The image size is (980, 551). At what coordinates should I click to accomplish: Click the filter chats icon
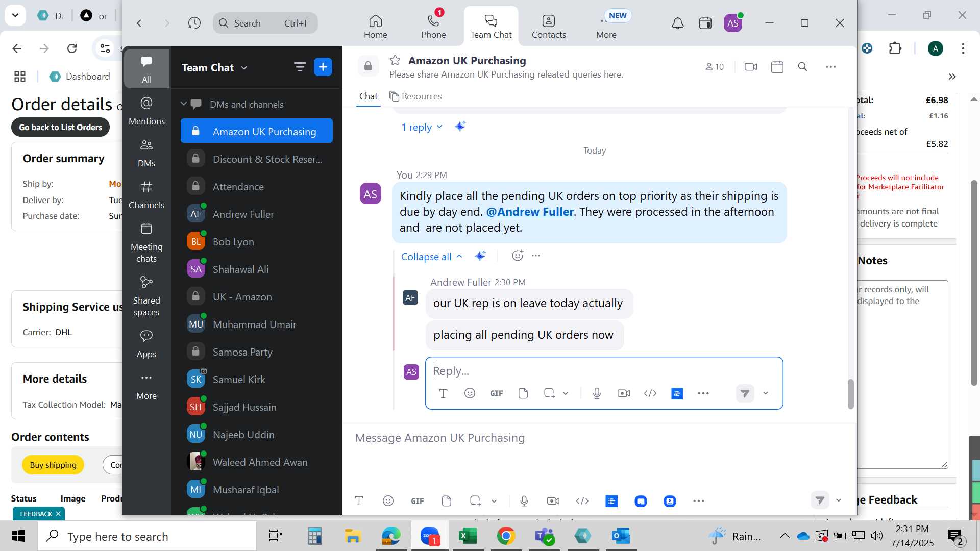(300, 67)
